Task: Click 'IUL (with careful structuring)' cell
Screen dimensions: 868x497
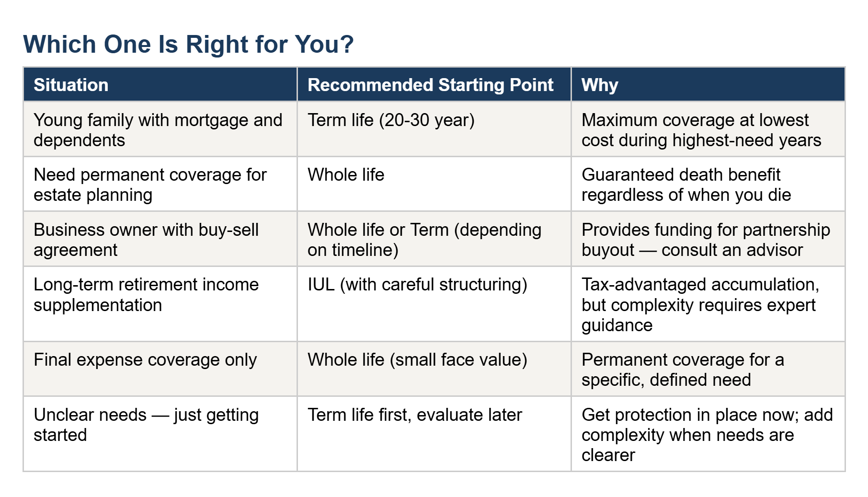Action: (x=434, y=304)
